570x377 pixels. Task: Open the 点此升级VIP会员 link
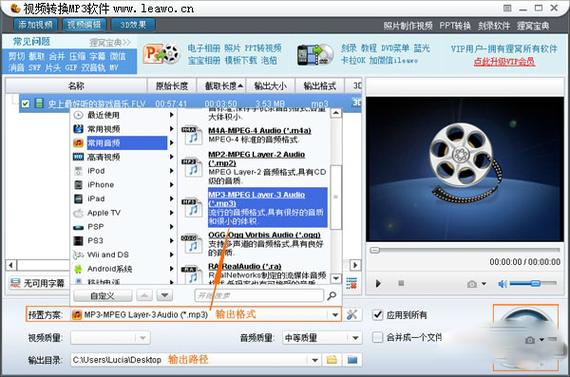tap(504, 61)
